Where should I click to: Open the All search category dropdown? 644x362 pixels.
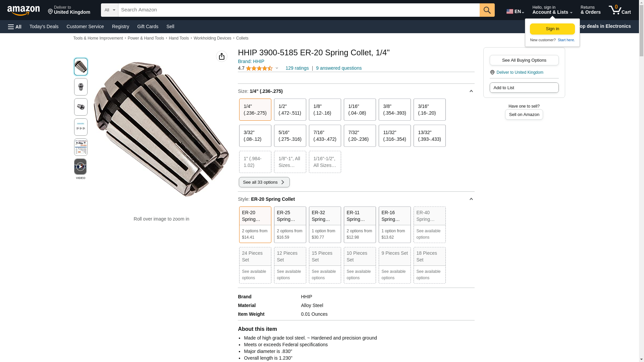pos(109,10)
